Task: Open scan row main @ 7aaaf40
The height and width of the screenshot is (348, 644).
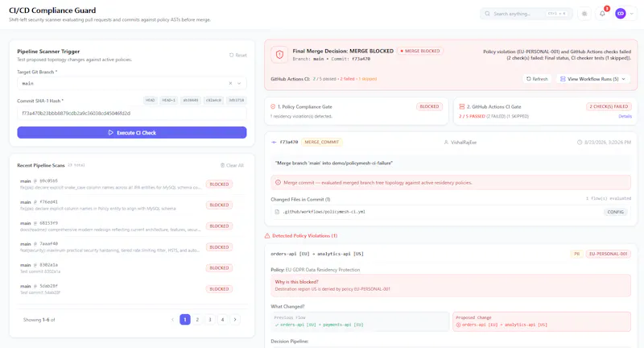Action: 132,247
